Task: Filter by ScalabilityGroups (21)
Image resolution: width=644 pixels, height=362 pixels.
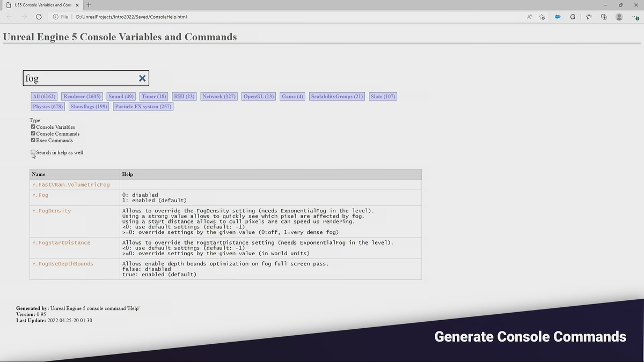Action: tap(337, 97)
